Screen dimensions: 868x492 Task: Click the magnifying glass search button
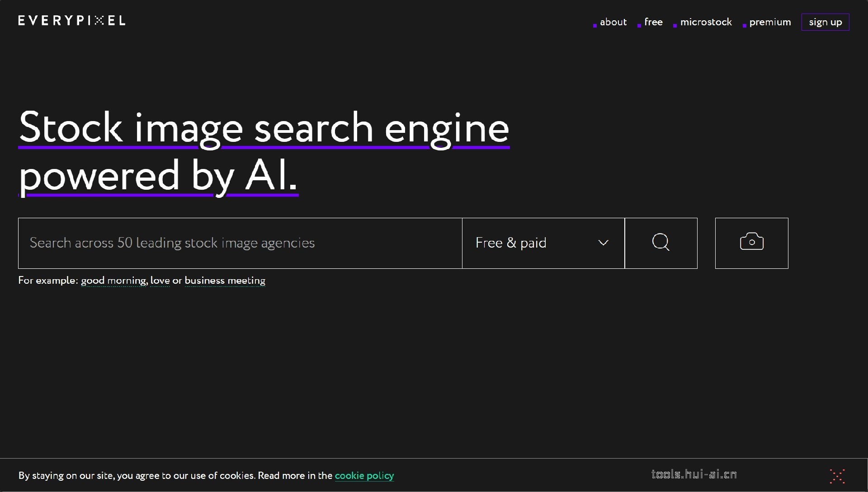point(660,243)
